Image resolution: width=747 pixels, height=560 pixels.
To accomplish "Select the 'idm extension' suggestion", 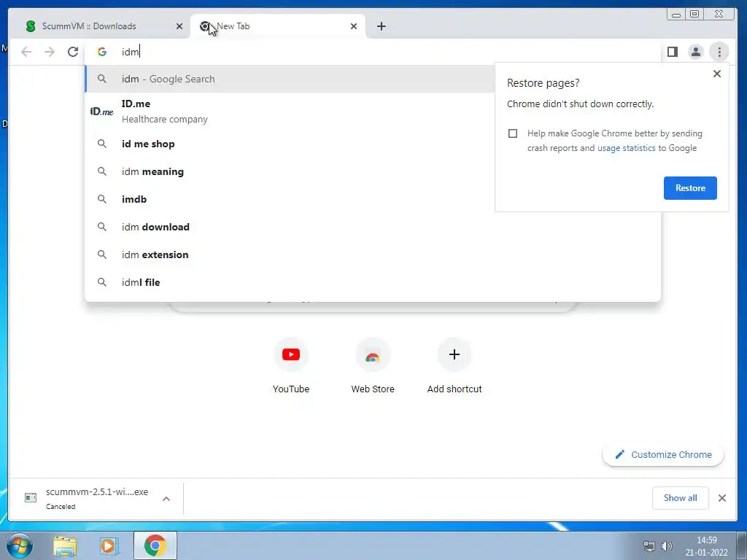I will [373, 254].
